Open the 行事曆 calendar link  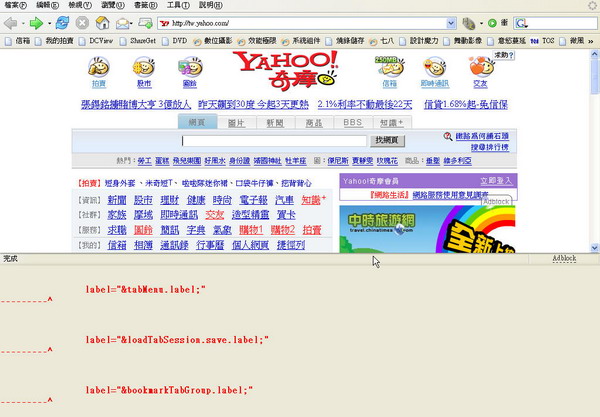pyautogui.click(x=210, y=245)
